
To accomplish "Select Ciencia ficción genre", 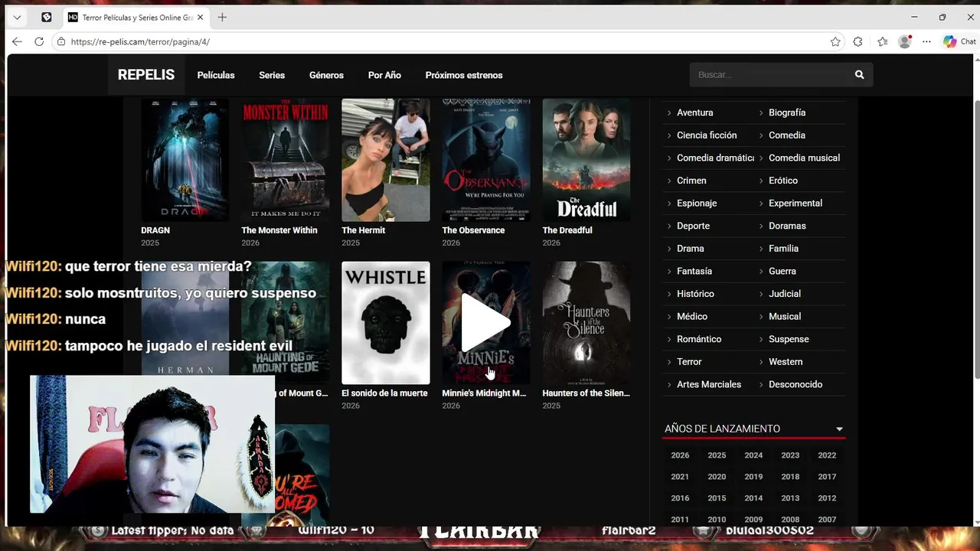I will pos(707,135).
